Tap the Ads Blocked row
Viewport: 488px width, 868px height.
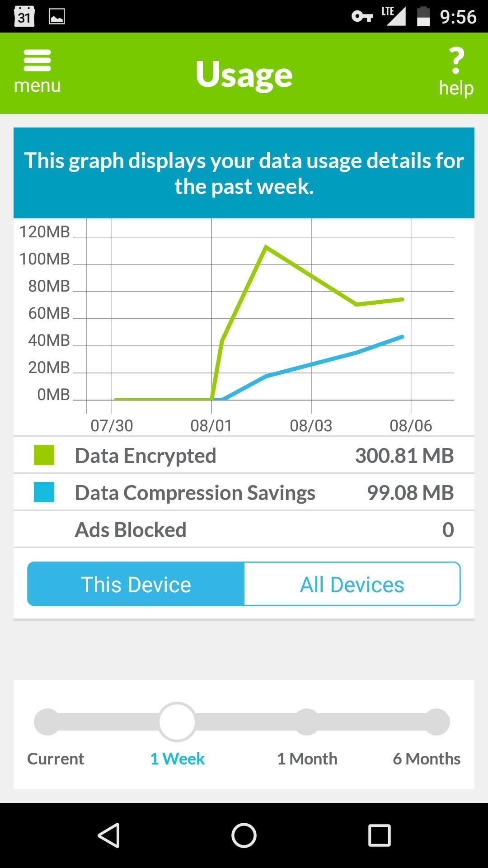(244, 529)
